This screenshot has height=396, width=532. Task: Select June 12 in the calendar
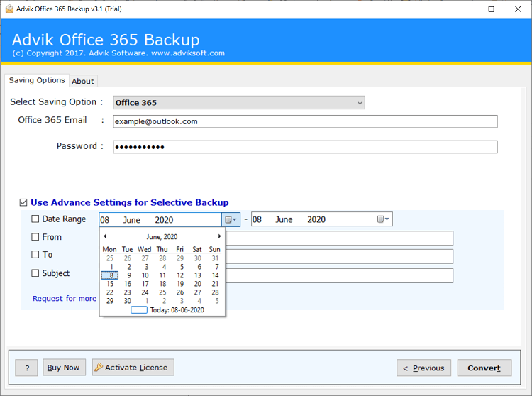coord(180,275)
